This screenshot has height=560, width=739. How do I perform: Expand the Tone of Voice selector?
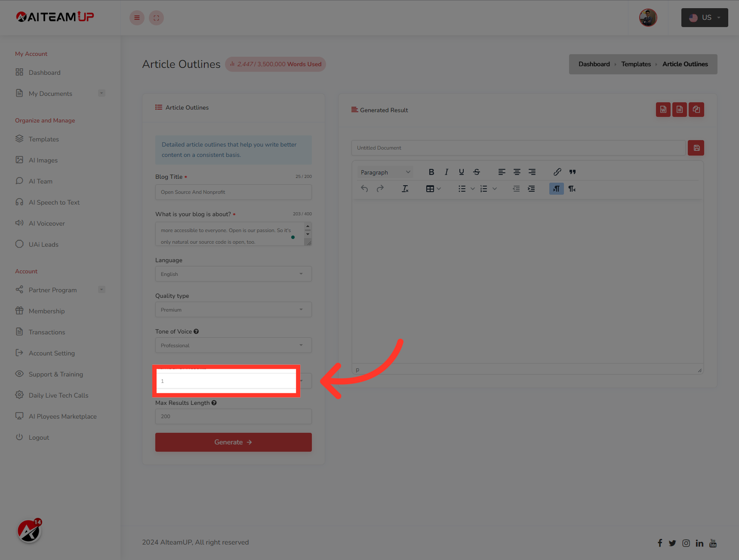pos(233,345)
